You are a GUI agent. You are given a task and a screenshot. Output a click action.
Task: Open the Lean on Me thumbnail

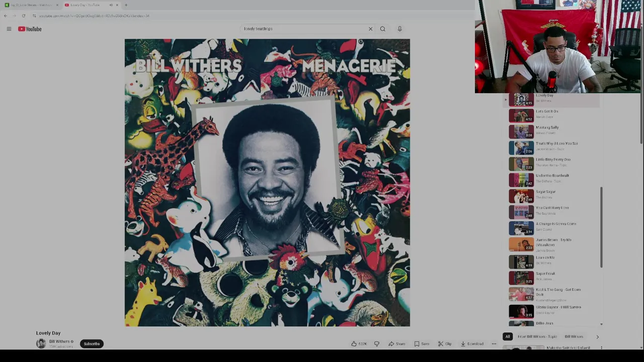(x=521, y=261)
